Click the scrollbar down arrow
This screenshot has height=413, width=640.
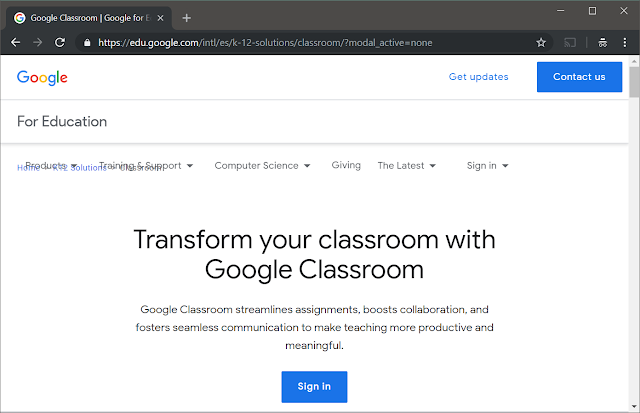(x=634, y=406)
